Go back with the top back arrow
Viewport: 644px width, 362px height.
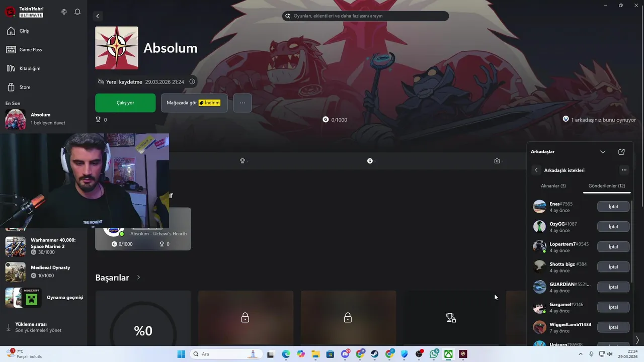pos(98,16)
